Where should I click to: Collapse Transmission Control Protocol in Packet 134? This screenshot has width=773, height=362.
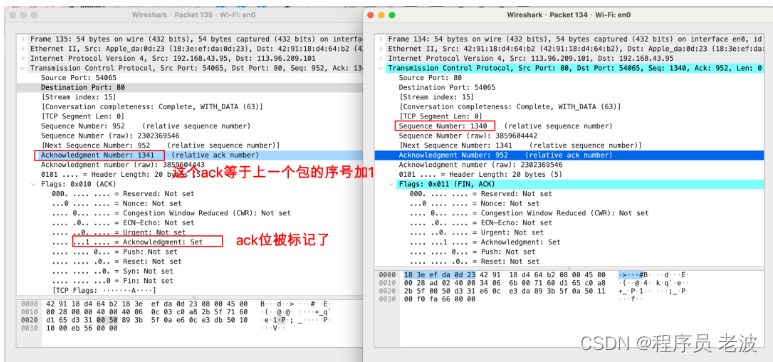point(381,68)
